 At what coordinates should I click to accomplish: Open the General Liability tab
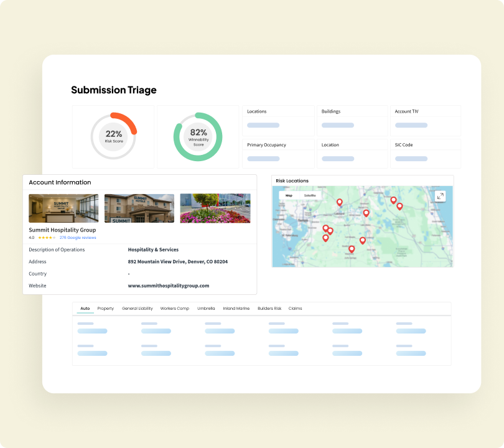[x=137, y=309]
